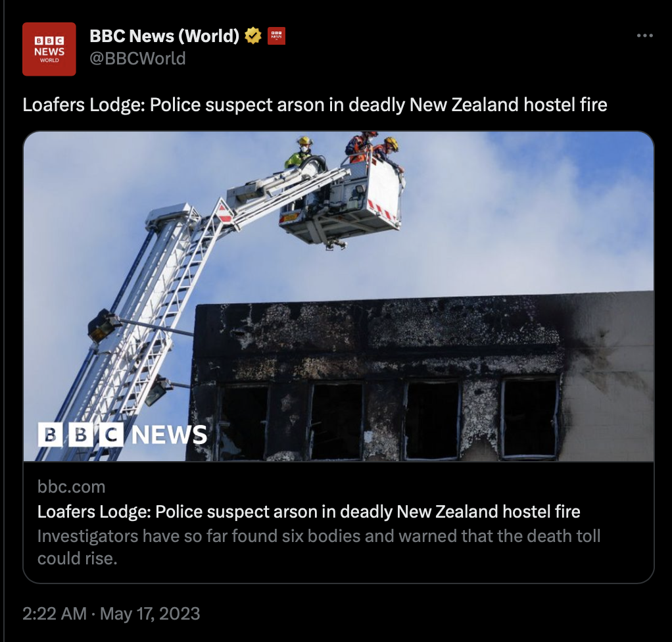Open the link card photo of the burned hostel
The width and height of the screenshot is (672, 642).
[339, 297]
